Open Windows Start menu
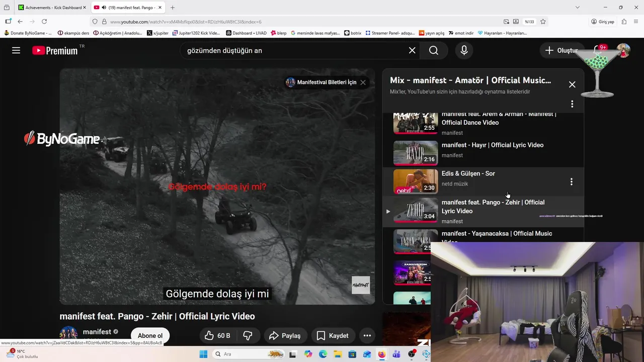 pos(203,354)
